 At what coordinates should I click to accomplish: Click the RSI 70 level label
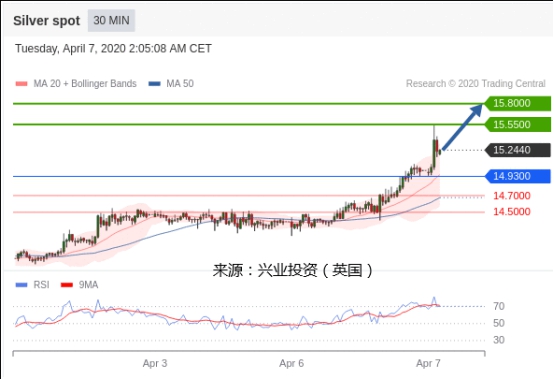point(499,306)
